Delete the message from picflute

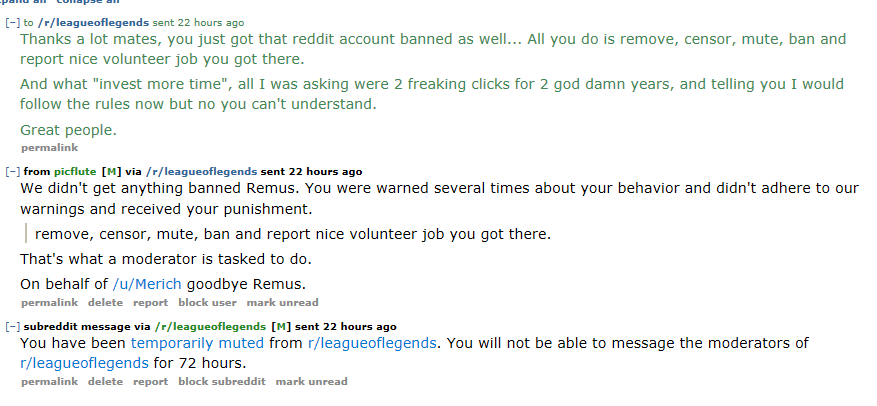pyautogui.click(x=105, y=303)
